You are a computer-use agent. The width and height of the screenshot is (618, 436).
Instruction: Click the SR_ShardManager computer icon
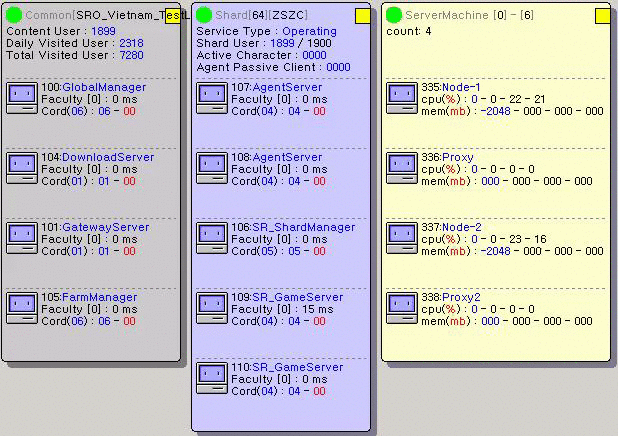212,238
